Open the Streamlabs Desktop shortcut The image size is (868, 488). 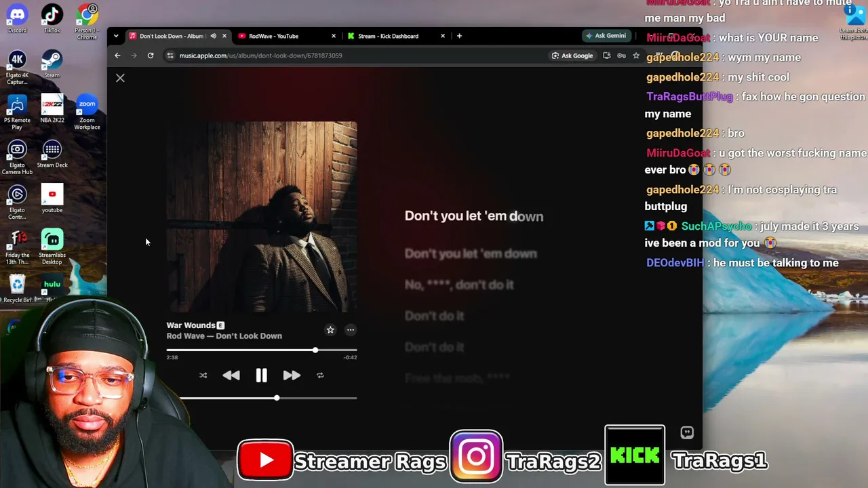tap(52, 247)
